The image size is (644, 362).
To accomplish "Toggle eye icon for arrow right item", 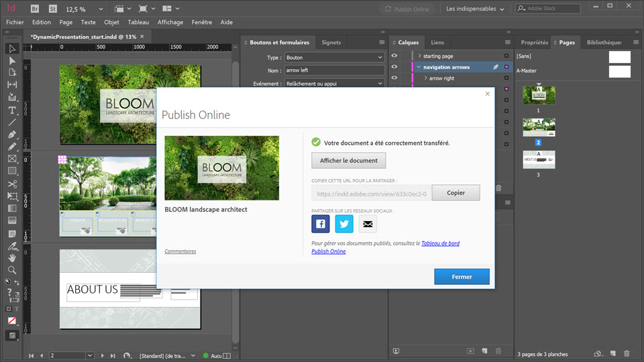I will click(394, 78).
